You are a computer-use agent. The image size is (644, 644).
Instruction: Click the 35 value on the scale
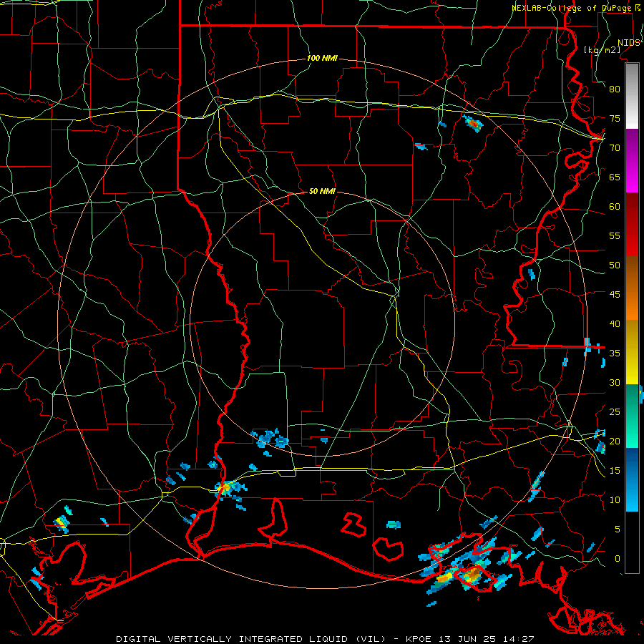point(615,353)
